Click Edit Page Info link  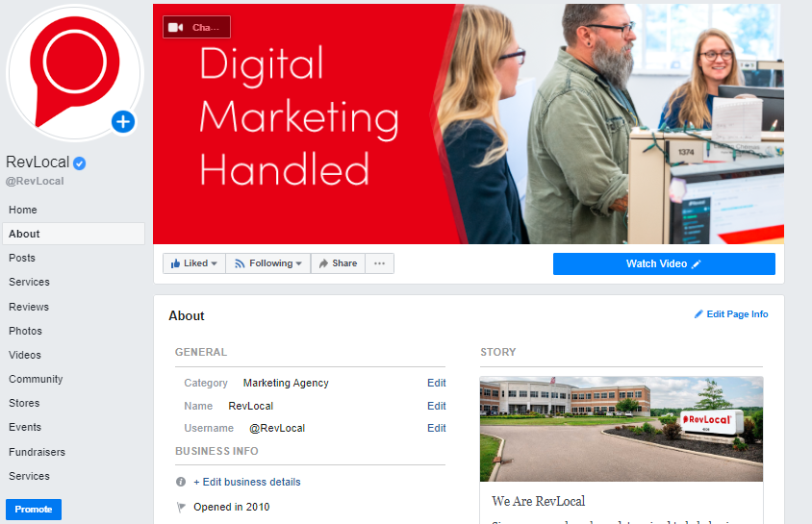(x=731, y=314)
